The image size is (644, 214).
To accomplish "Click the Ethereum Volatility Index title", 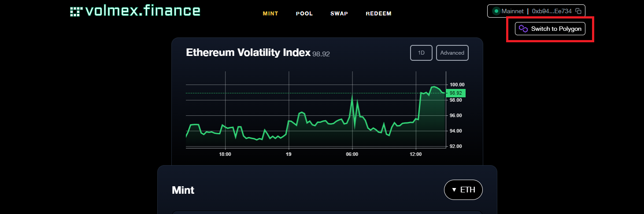I will pyautogui.click(x=248, y=53).
